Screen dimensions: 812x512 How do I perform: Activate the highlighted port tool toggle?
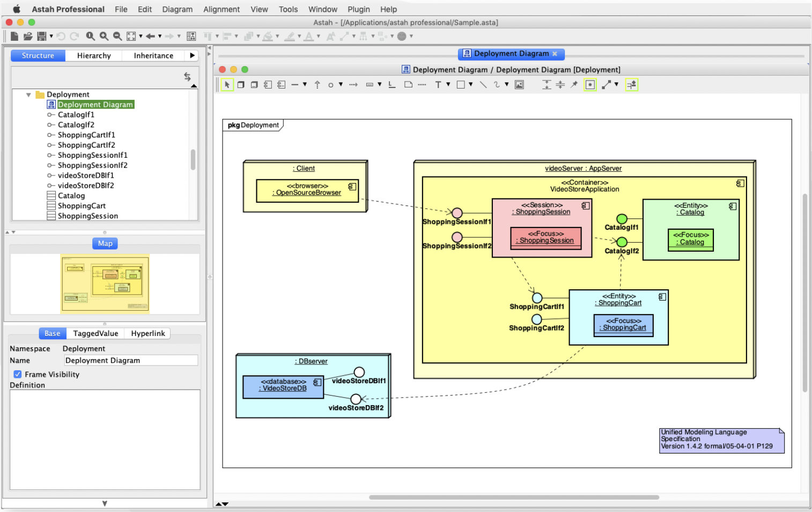[590, 84]
